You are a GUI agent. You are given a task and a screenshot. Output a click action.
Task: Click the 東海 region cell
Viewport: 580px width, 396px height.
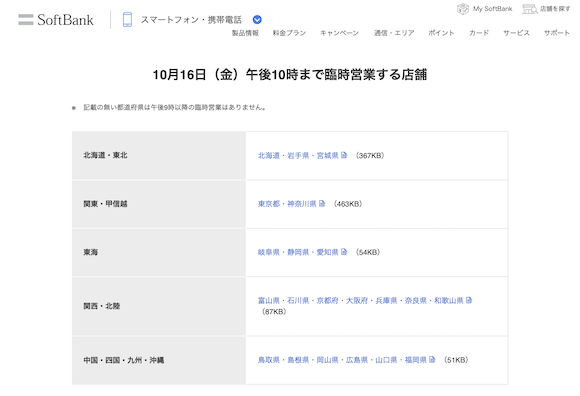(159, 252)
